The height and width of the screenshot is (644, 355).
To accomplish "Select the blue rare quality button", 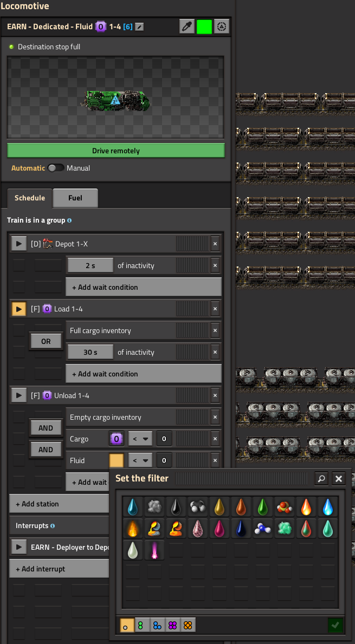I will tap(157, 625).
